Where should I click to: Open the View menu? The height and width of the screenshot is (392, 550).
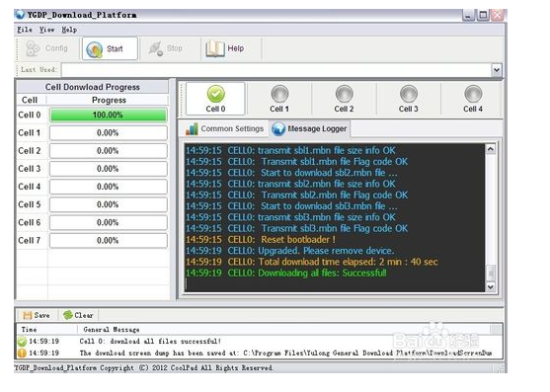pyautogui.click(x=46, y=30)
